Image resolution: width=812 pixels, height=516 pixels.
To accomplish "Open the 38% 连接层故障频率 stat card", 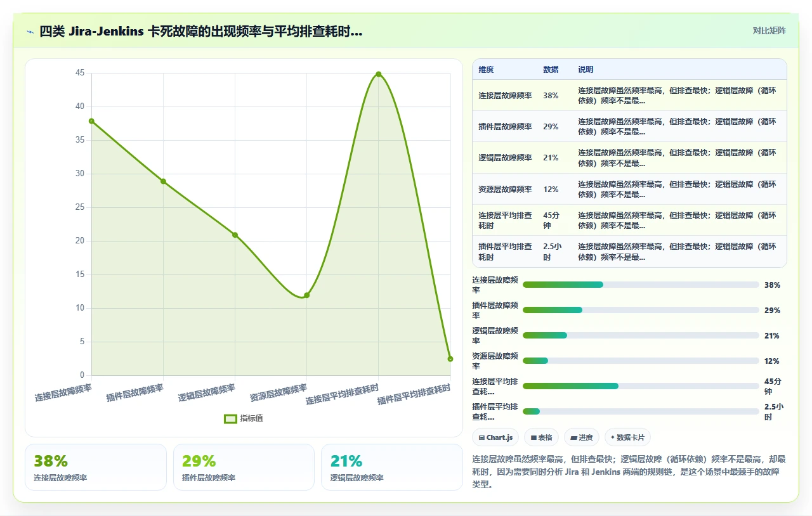I will 96,467.
